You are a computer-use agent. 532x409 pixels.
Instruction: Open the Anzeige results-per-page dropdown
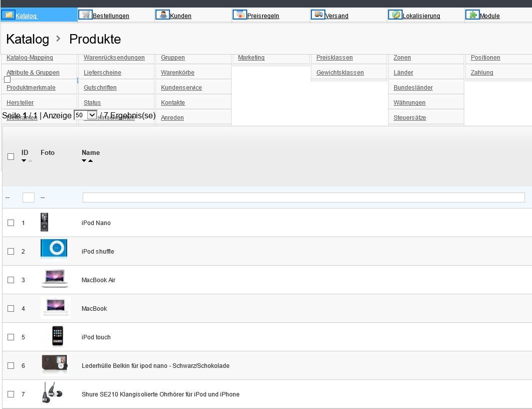pyautogui.click(x=86, y=115)
